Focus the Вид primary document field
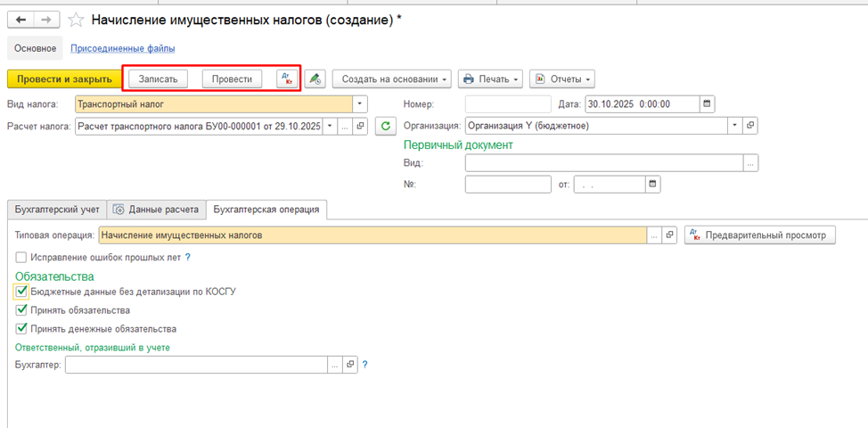 click(x=604, y=163)
